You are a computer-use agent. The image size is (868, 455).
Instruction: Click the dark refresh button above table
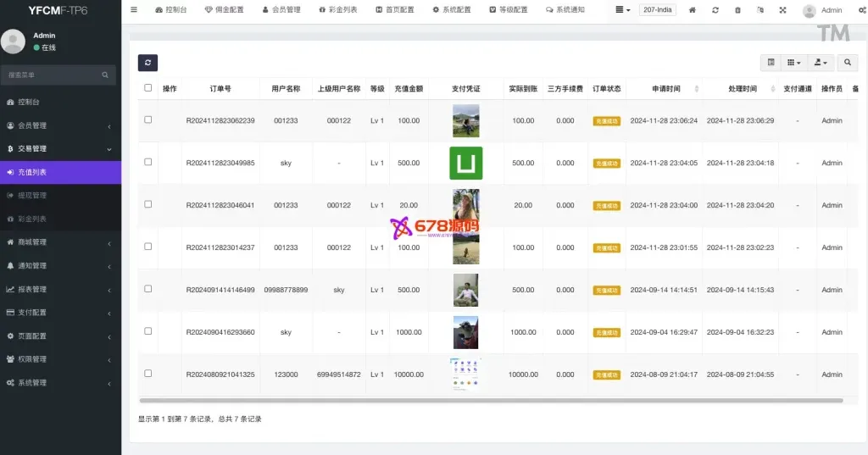coord(147,63)
